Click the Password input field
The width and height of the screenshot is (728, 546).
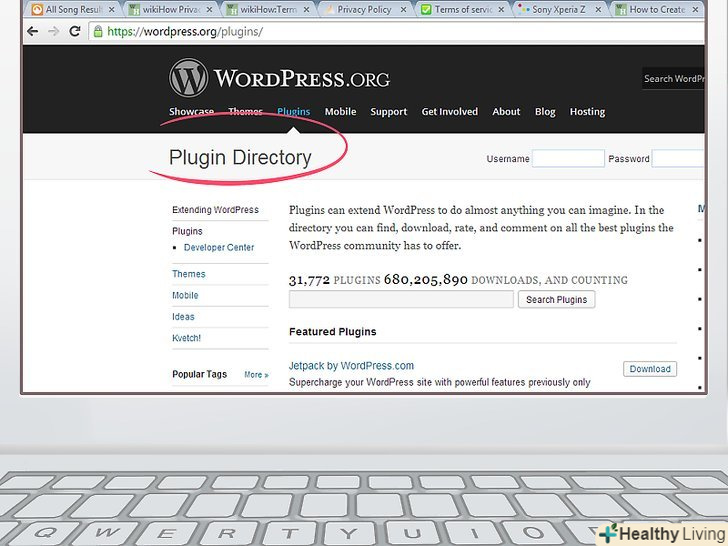coord(678,158)
